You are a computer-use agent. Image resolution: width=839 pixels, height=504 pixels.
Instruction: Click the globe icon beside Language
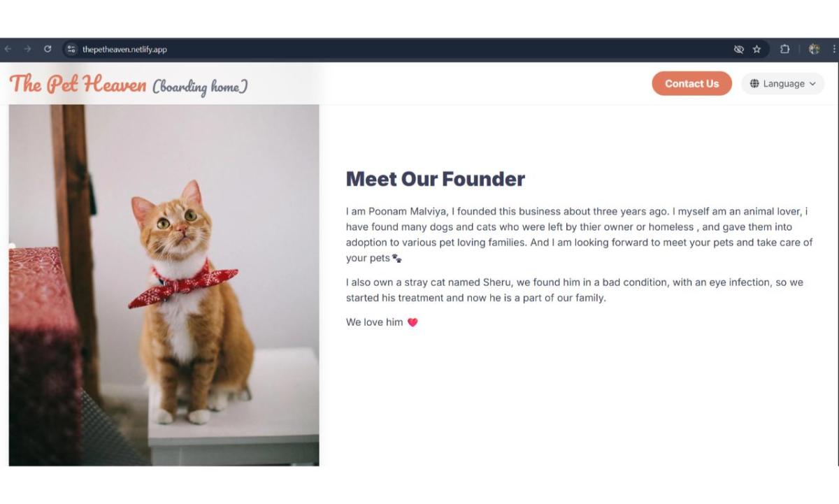(754, 84)
